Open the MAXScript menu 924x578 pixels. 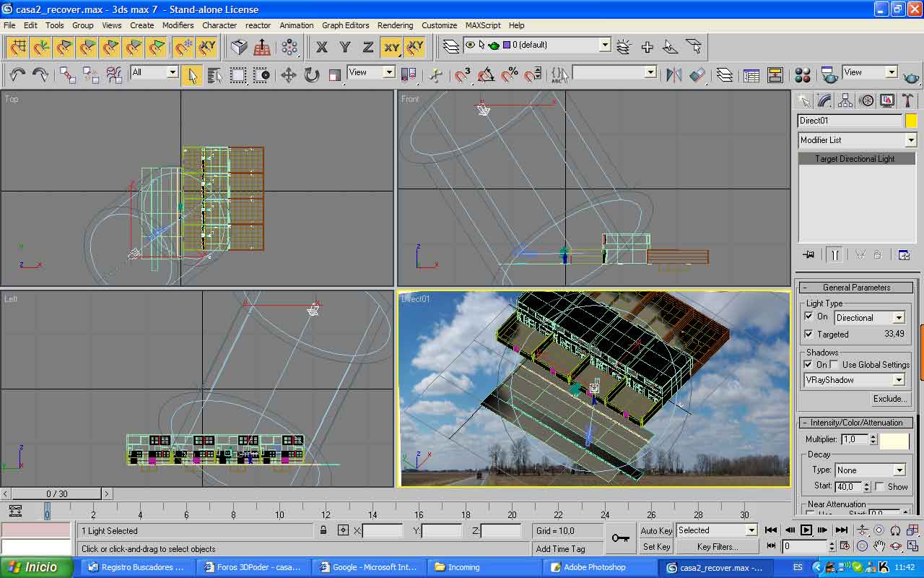pos(483,25)
